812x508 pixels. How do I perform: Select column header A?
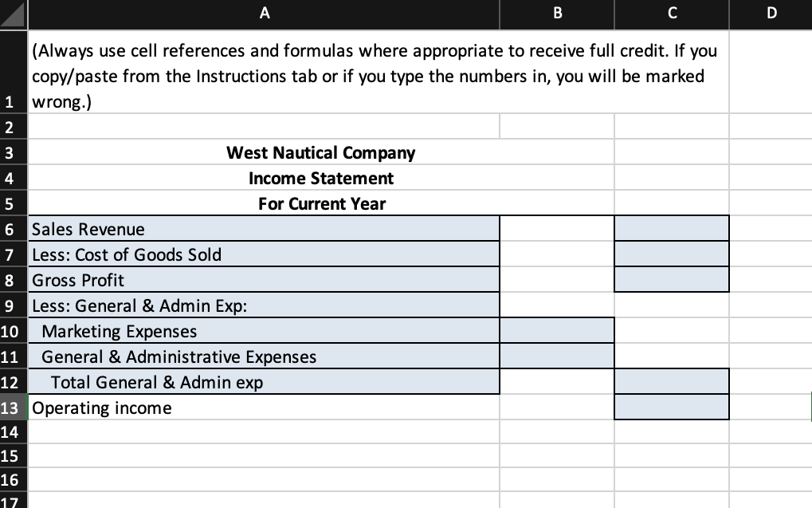[x=263, y=14]
